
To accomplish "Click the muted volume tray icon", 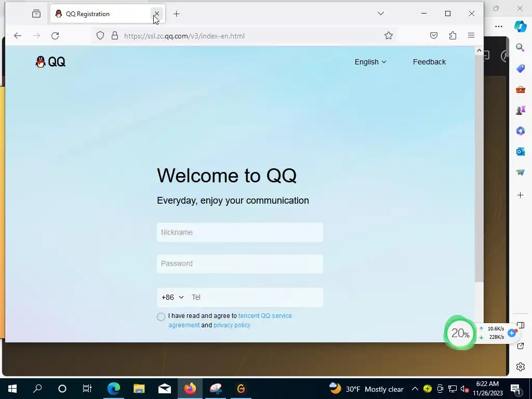I will (464, 389).
